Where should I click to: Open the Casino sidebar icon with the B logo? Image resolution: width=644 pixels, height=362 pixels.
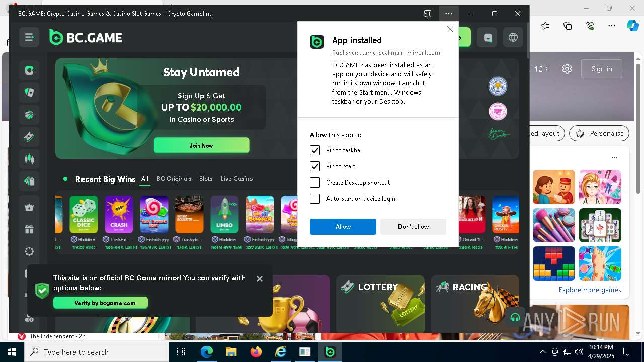pos(29,70)
